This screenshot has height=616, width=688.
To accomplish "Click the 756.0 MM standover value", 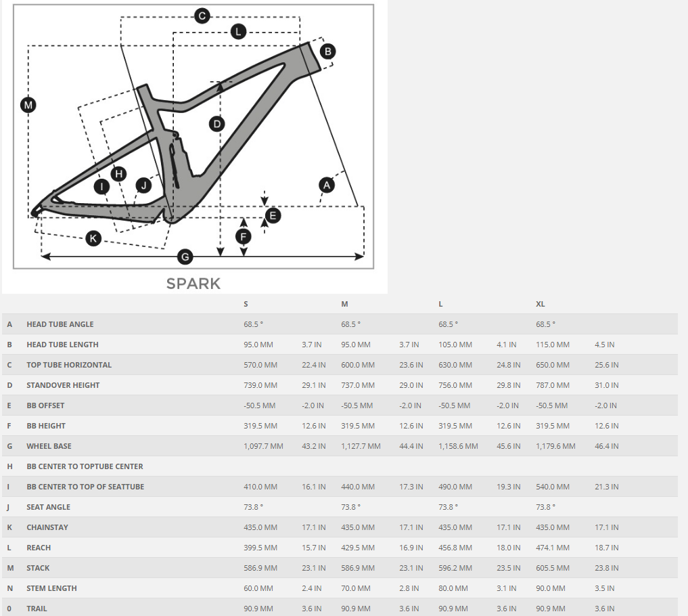I will 455,385.
